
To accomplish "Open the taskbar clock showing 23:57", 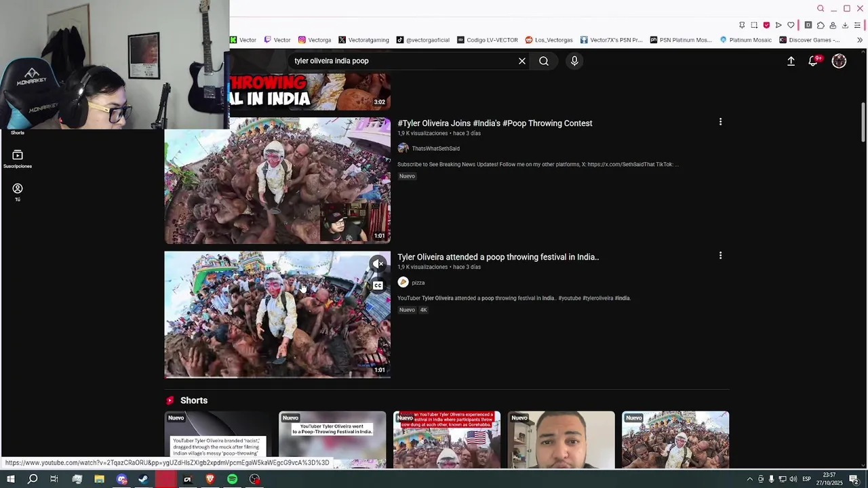I will (x=829, y=479).
